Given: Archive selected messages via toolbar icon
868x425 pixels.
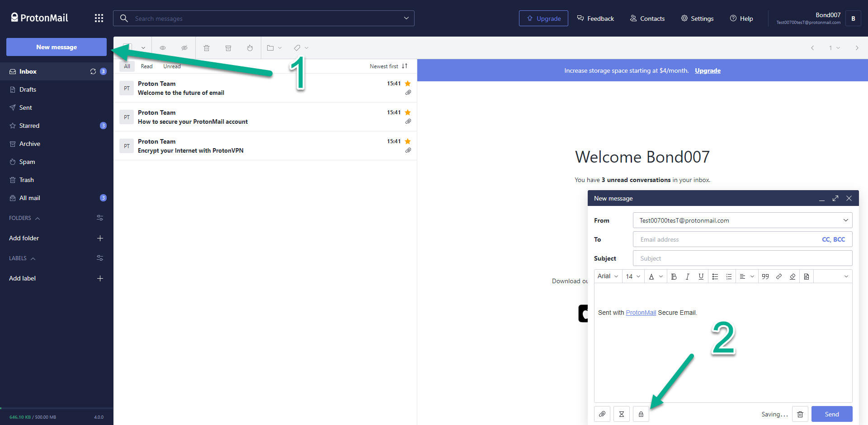Looking at the screenshot, I should (228, 48).
